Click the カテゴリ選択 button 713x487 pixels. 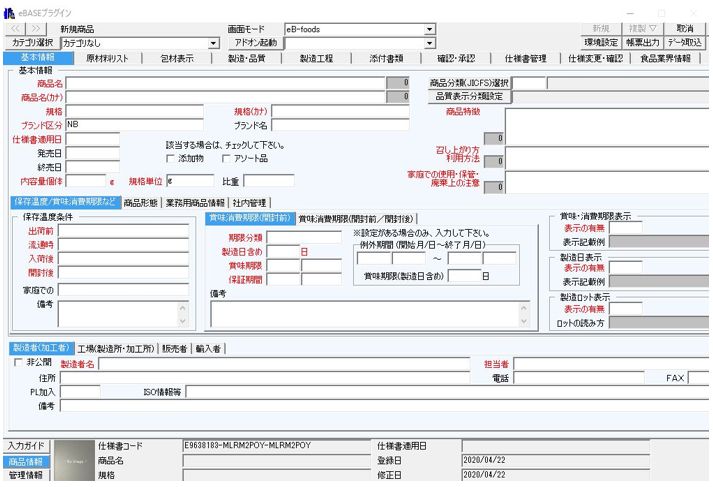pyautogui.click(x=32, y=43)
